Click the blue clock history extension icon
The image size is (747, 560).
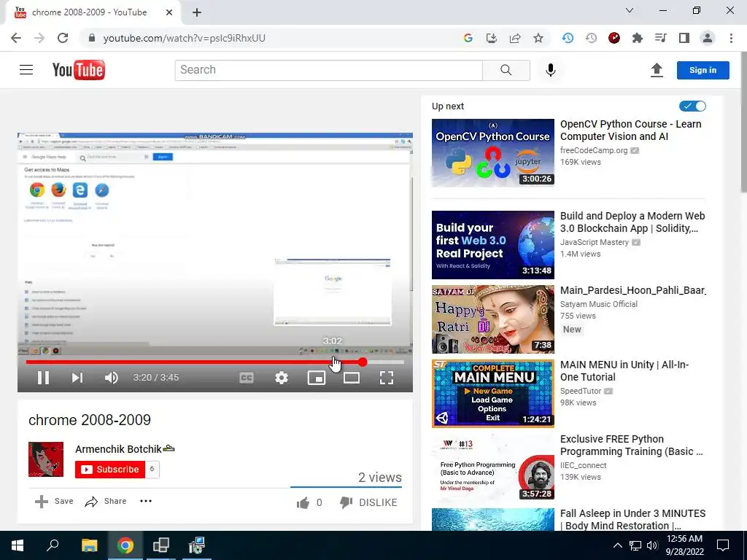[x=568, y=38]
